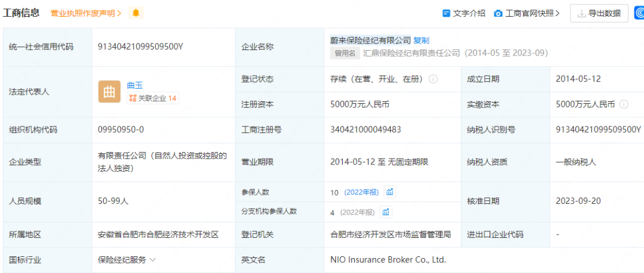Select the English name NIO Insurance Broker Co., Ltd.
This screenshot has height=273, width=644.
click(x=388, y=260)
